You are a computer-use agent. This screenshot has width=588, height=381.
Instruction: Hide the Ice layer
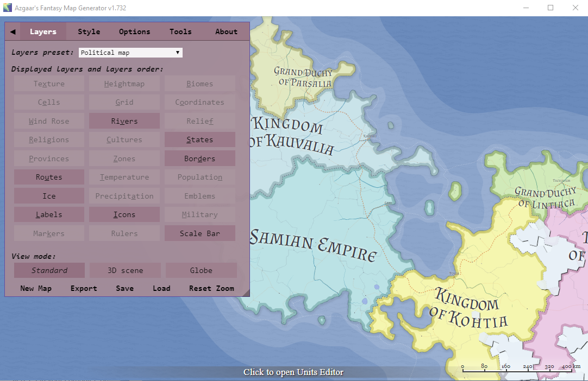pos(49,196)
